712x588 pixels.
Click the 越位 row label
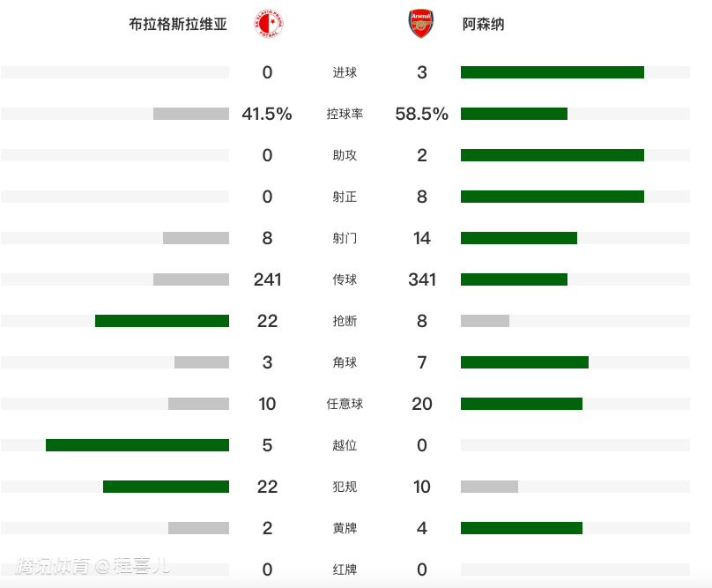pos(345,445)
